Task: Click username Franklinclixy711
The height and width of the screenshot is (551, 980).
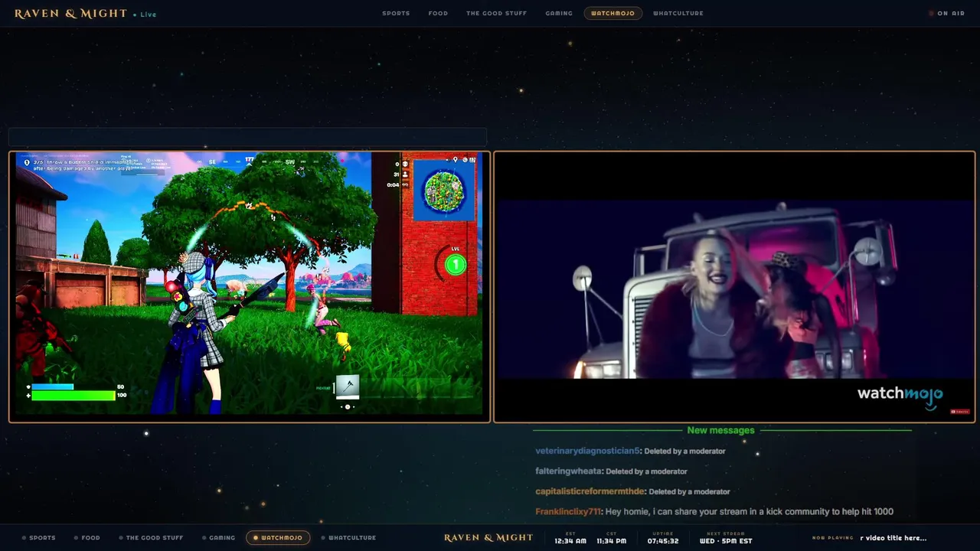Action: tap(569, 512)
